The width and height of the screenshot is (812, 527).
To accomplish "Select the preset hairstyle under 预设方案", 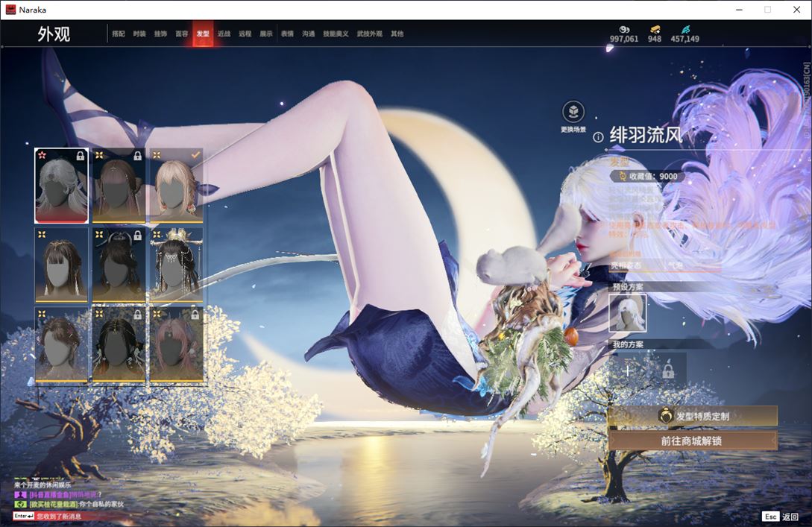I will tap(628, 313).
